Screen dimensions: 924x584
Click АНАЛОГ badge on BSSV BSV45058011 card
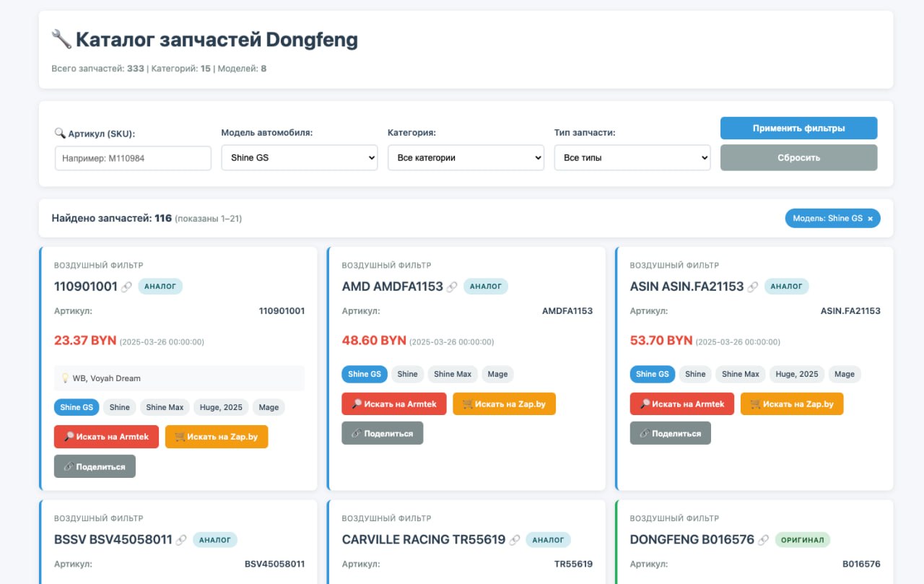coord(215,539)
